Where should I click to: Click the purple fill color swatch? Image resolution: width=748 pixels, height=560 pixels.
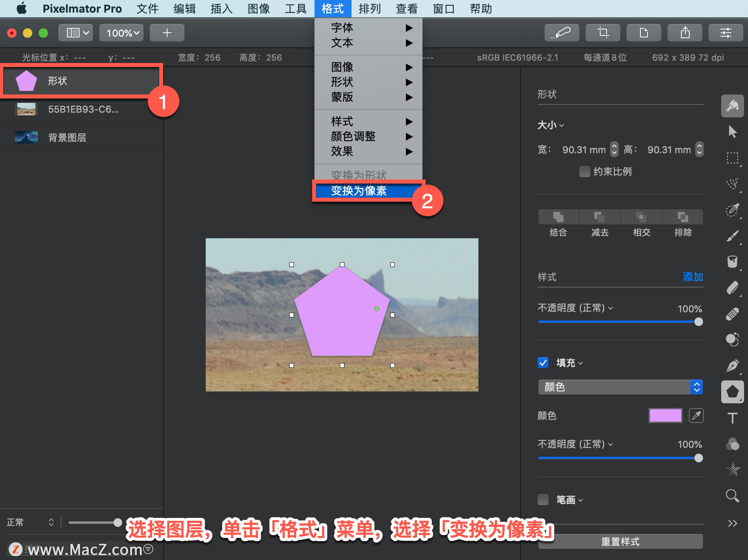pyautogui.click(x=666, y=415)
